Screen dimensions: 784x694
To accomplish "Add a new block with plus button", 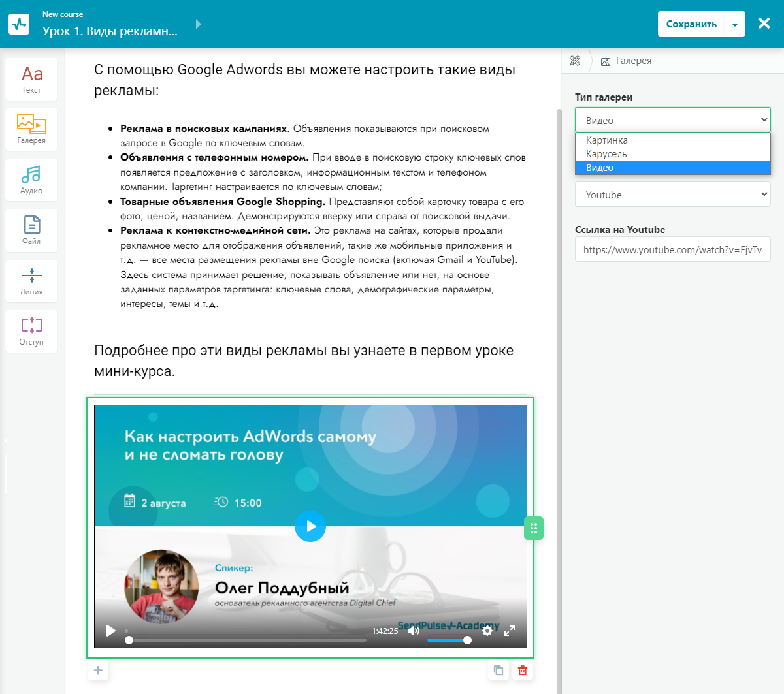I will click(98, 670).
